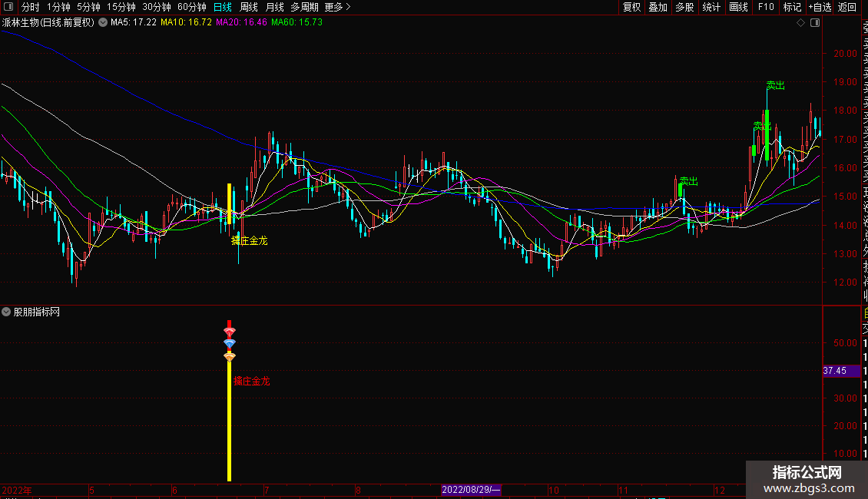Click the 2022/08/29 date marker on time axis
Screen dimensions: 868x499
(x=471, y=490)
